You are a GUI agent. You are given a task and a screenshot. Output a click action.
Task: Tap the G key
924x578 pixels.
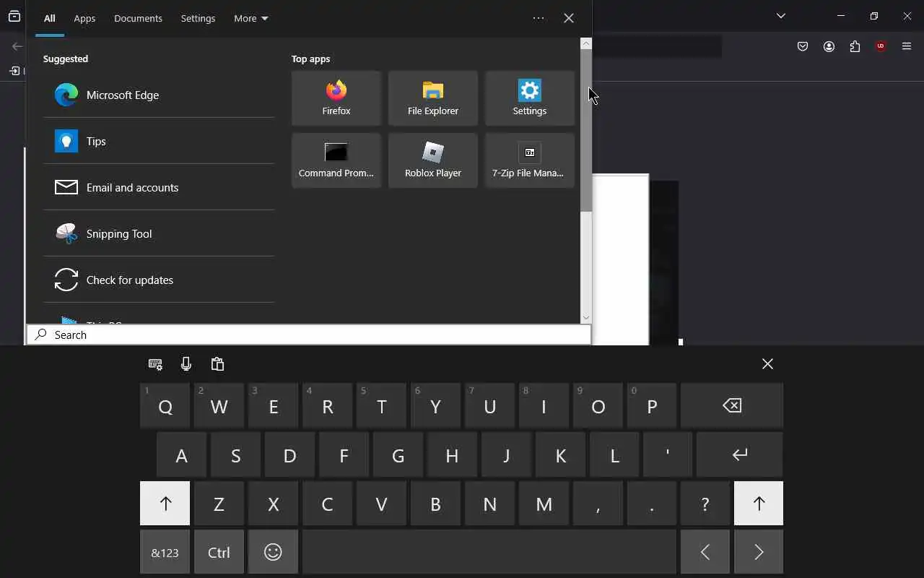pos(398,454)
